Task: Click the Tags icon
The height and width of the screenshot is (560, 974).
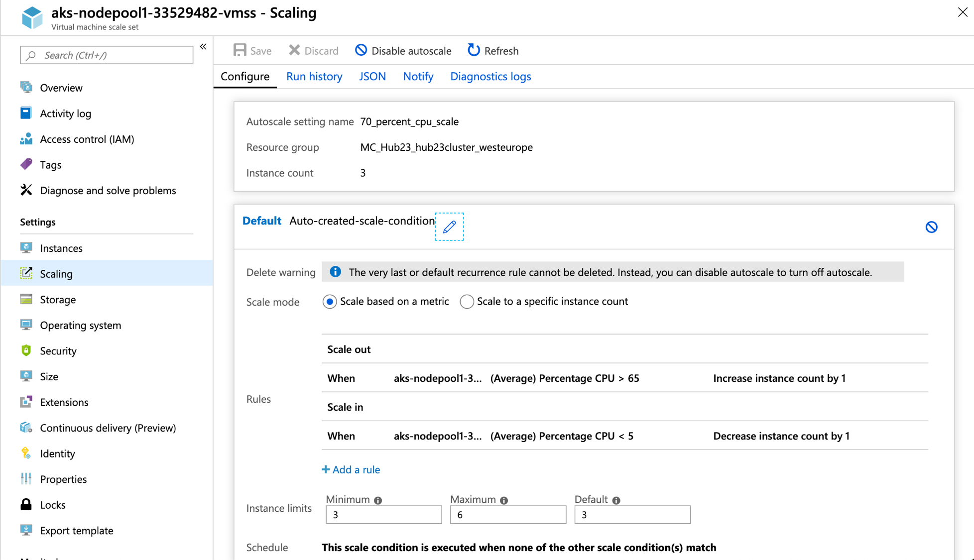Action: [x=26, y=164]
